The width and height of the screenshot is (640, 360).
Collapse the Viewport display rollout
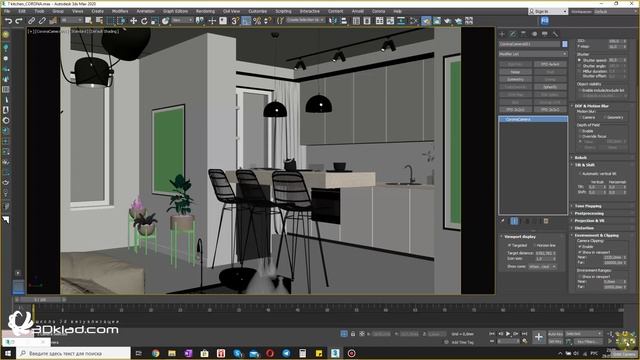click(x=520, y=237)
